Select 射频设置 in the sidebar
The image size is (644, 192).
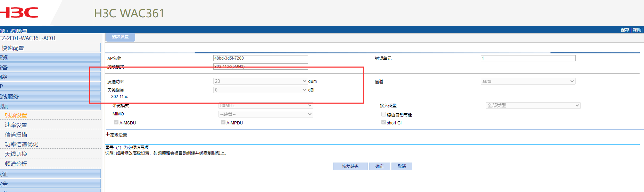16,115
